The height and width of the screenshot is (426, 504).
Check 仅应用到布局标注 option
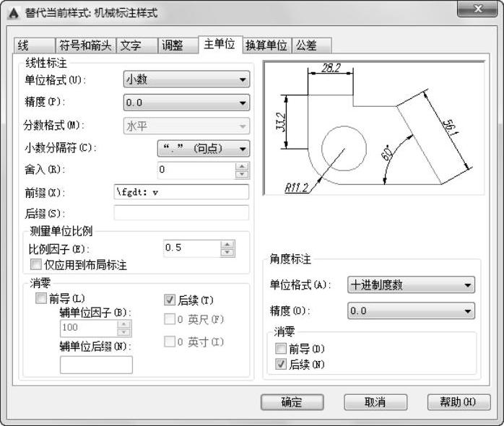35,264
